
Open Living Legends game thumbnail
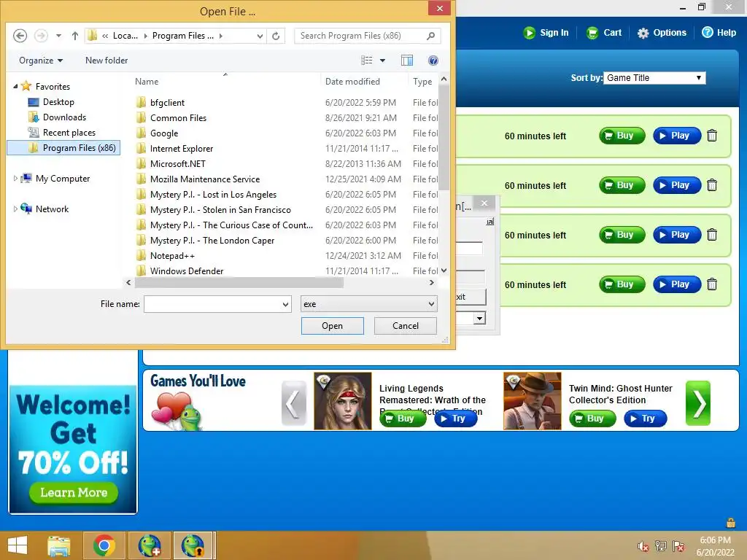[343, 401]
